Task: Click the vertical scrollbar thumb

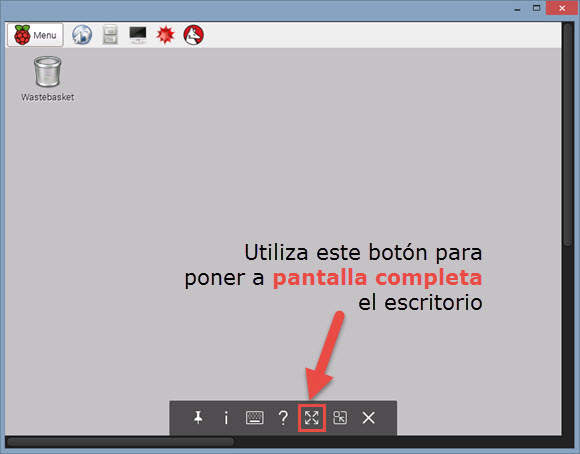Action: tap(568, 134)
